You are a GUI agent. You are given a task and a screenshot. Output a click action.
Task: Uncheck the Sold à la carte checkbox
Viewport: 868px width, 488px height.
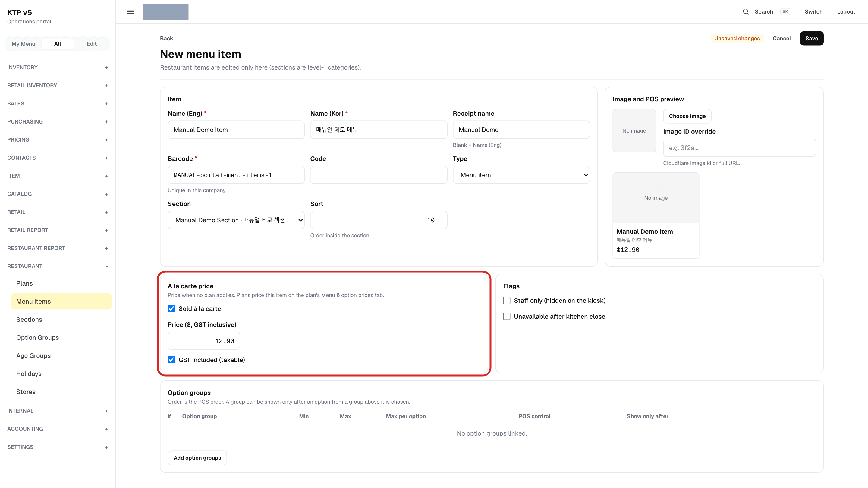171,308
